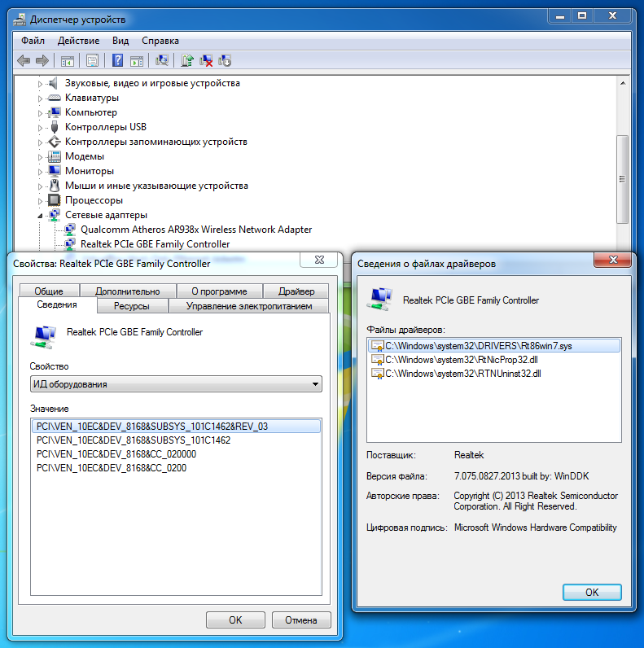This screenshot has height=648, width=644.
Task: Open the Properties toolbar icon
Action: (92, 61)
